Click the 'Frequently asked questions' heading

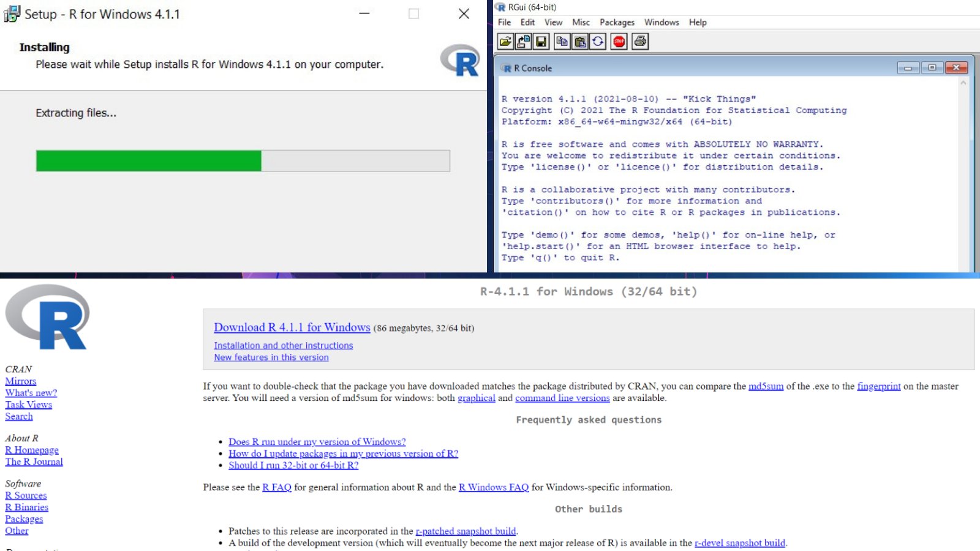(589, 420)
